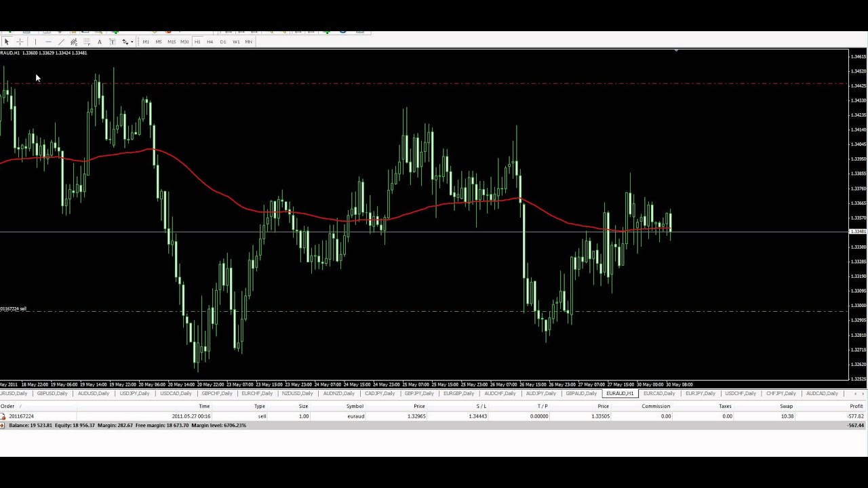
Task: Switch to GBPJPY,Daily chart tab
Action: pyautogui.click(x=419, y=394)
